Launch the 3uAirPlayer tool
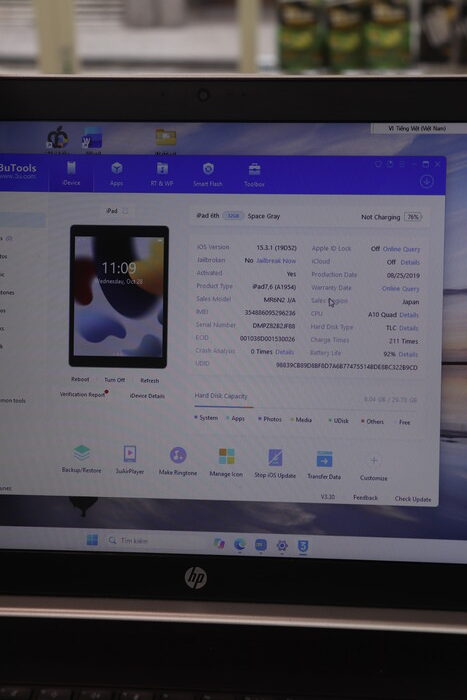The width and height of the screenshot is (467, 700). (129, 460)
